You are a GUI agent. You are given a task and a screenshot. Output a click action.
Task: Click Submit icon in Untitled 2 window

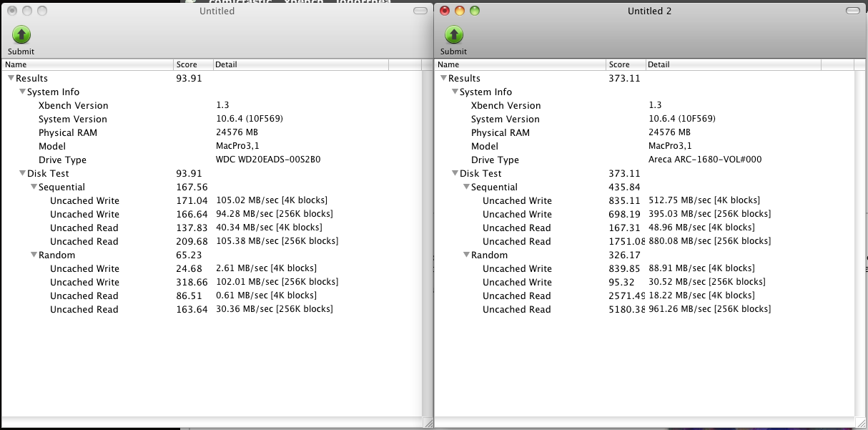454,34
